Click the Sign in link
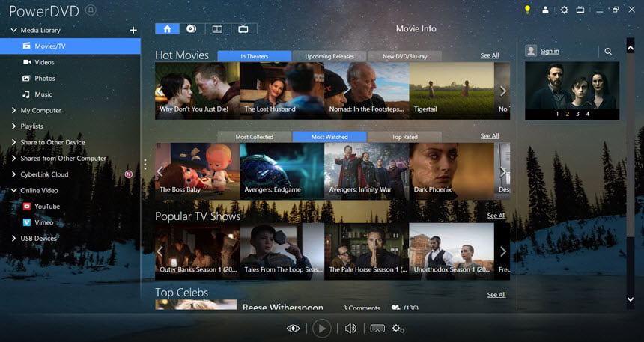The width and height of the screenshot is (644, 342). tap(550, 52)
